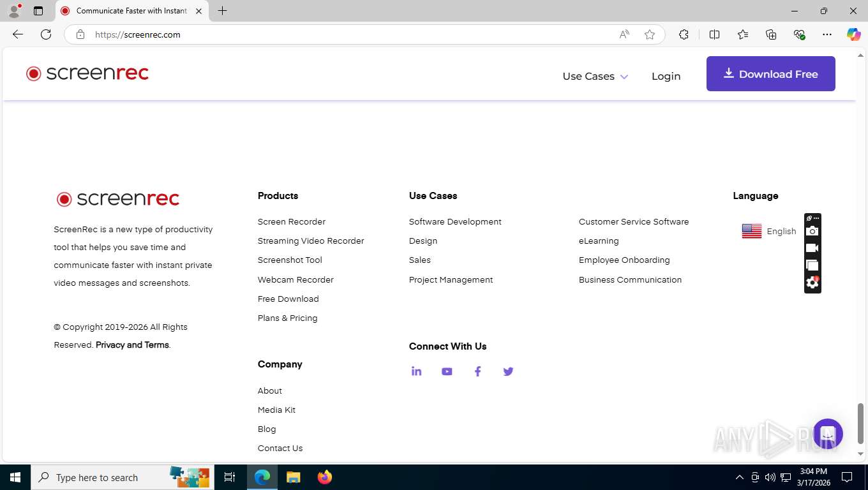
Task: Open About company link
Action: click(270, 390)
